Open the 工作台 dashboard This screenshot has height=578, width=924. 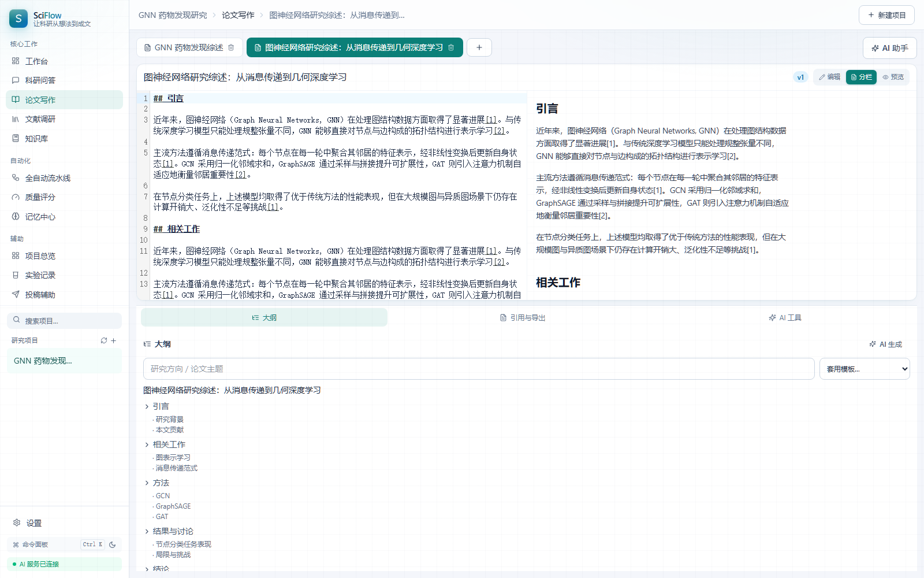click(64, 61)
